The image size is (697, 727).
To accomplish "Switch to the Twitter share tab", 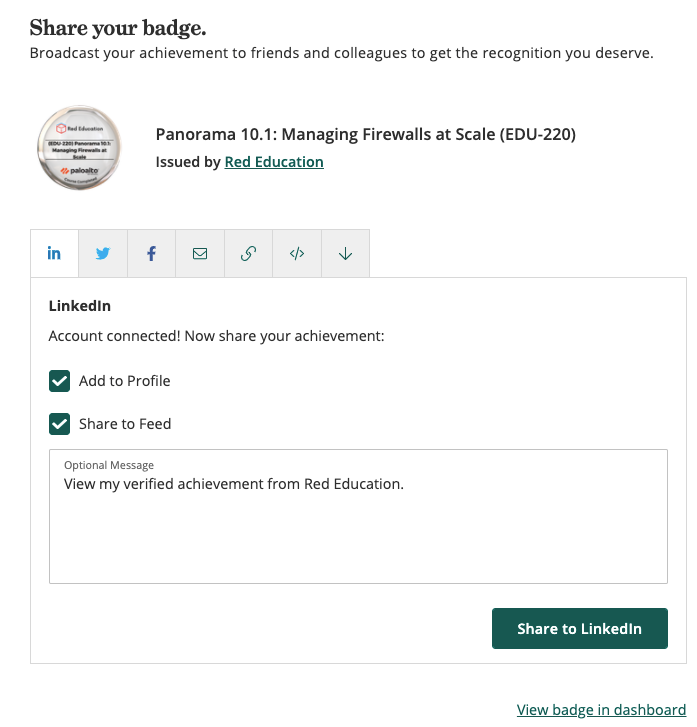I will [103, 254].
